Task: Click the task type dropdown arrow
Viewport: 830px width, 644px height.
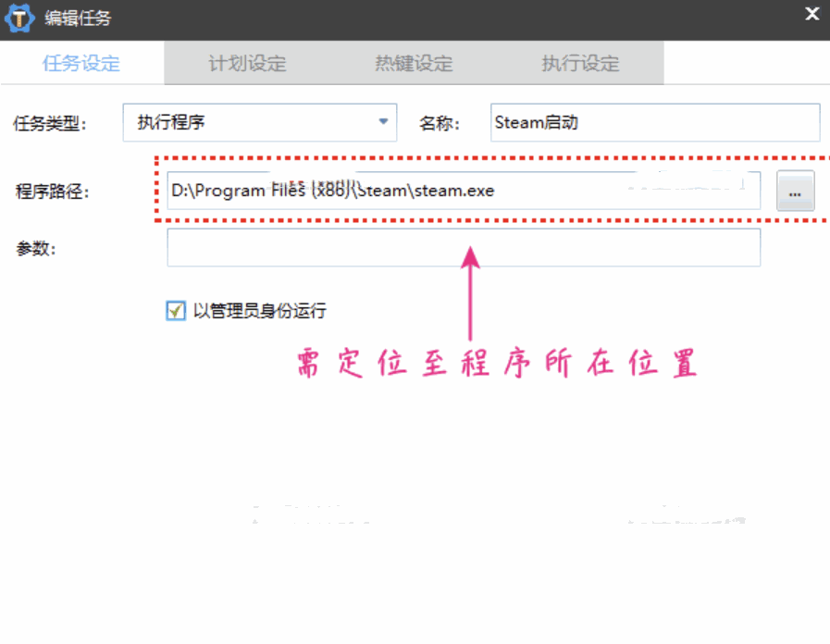Action: coord(382,122)
